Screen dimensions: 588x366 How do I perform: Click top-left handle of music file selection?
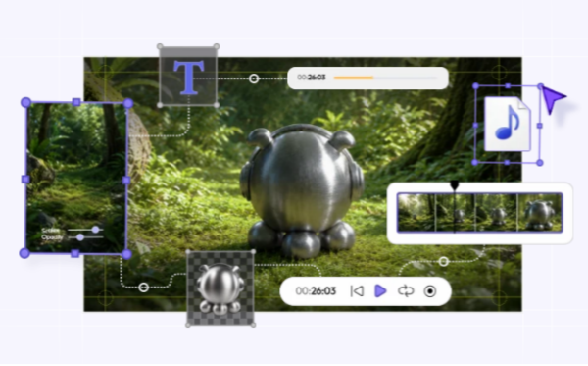[x=476, y=86]
